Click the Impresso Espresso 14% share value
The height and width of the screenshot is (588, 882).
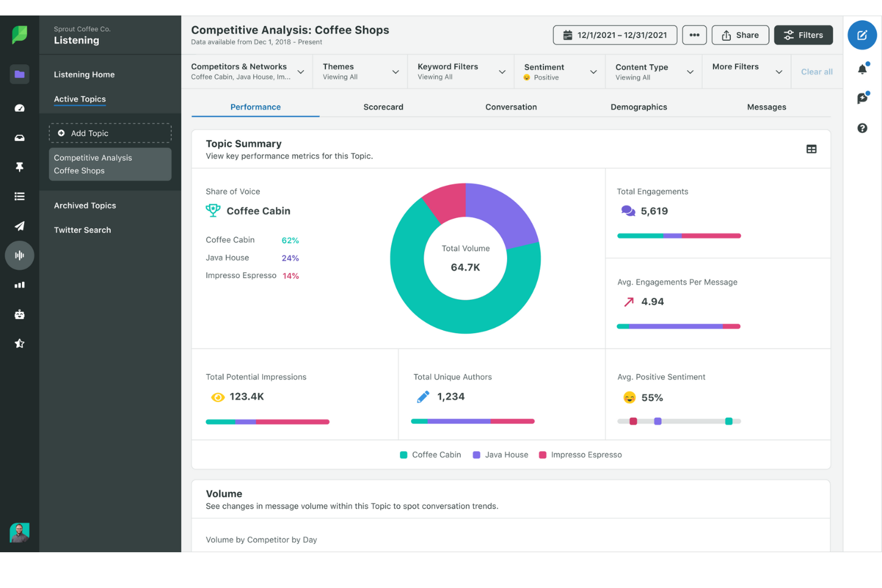tap(291, 276)
